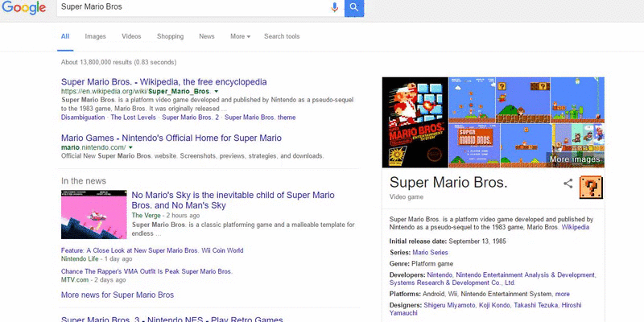Screen dimensions: 644x322
Task: Open the Shopping tab
Action: coord(170,36)
